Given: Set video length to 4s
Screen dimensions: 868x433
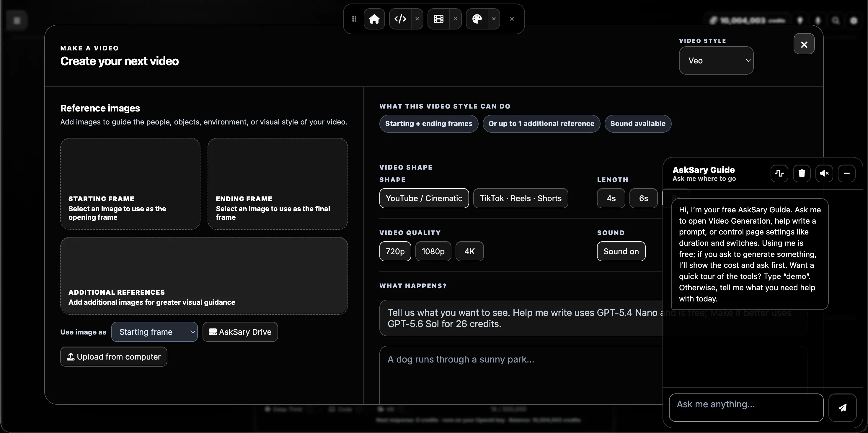Looking at the screenshot, I should (611, 198).
